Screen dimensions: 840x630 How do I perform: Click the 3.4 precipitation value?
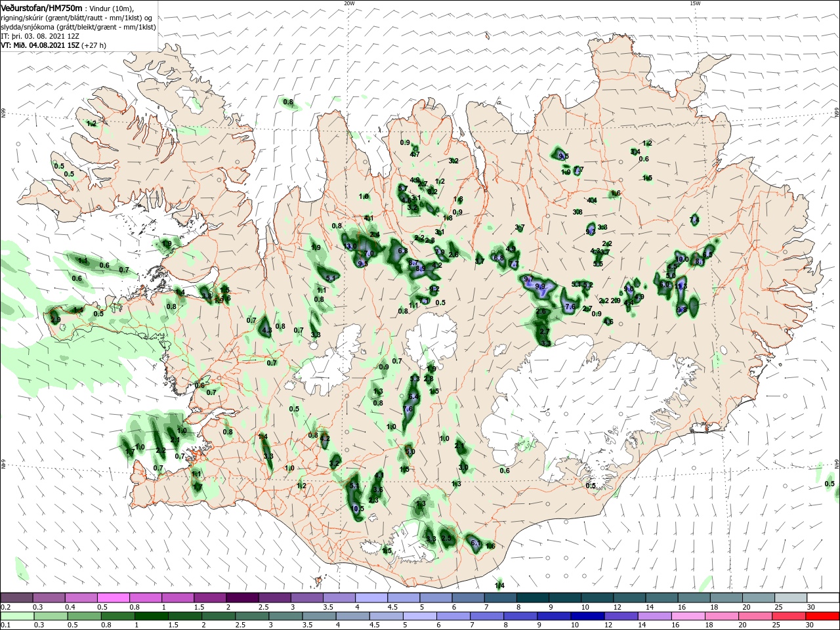(x=635, y=152)
